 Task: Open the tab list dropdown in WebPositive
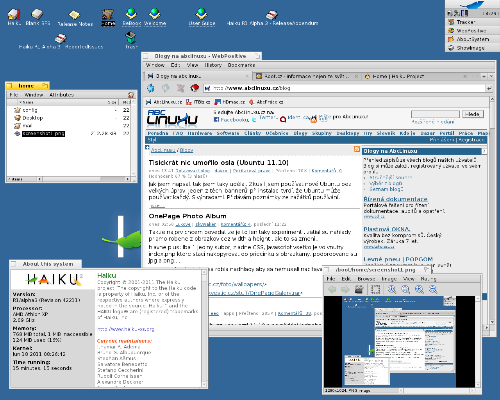(491, 76)
